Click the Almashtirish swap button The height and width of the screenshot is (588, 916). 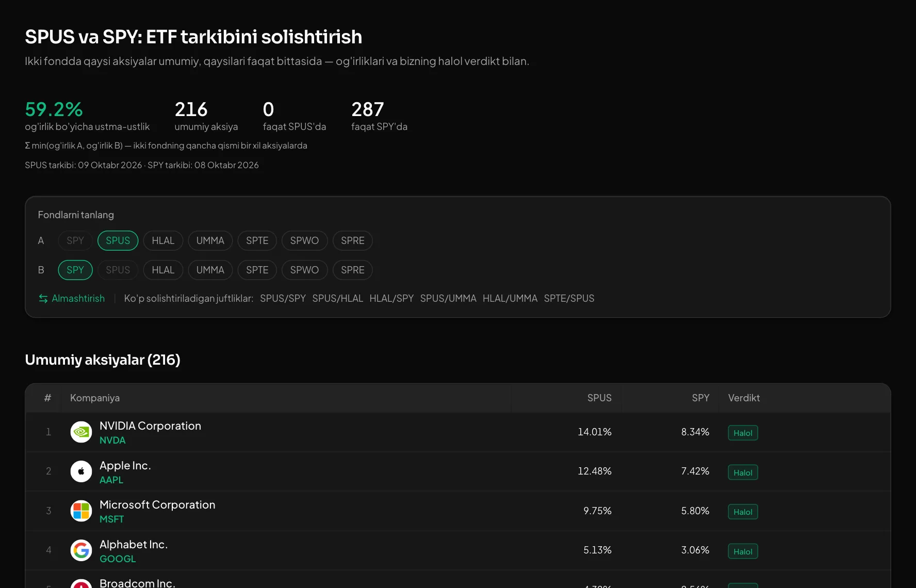(x=72, y=299)
